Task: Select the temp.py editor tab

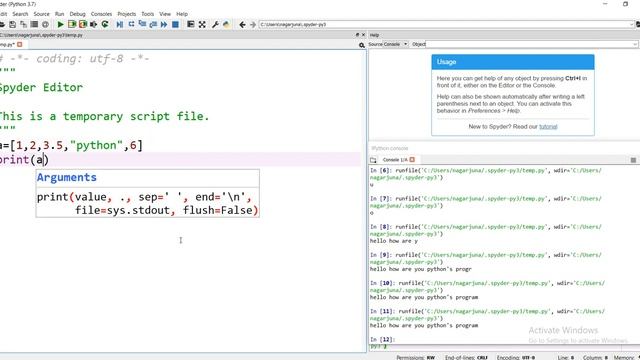Action: (7, 44)
